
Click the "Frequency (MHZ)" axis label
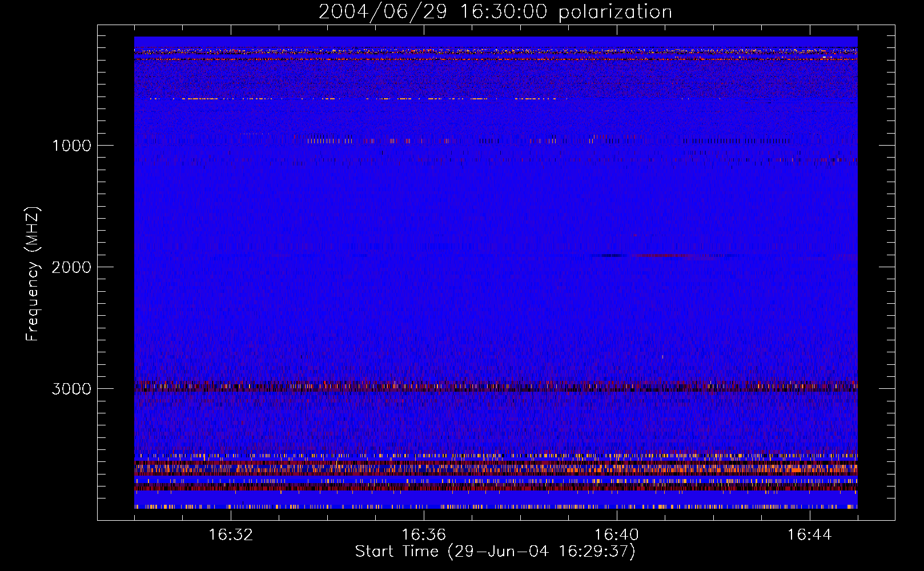[32, 274]
